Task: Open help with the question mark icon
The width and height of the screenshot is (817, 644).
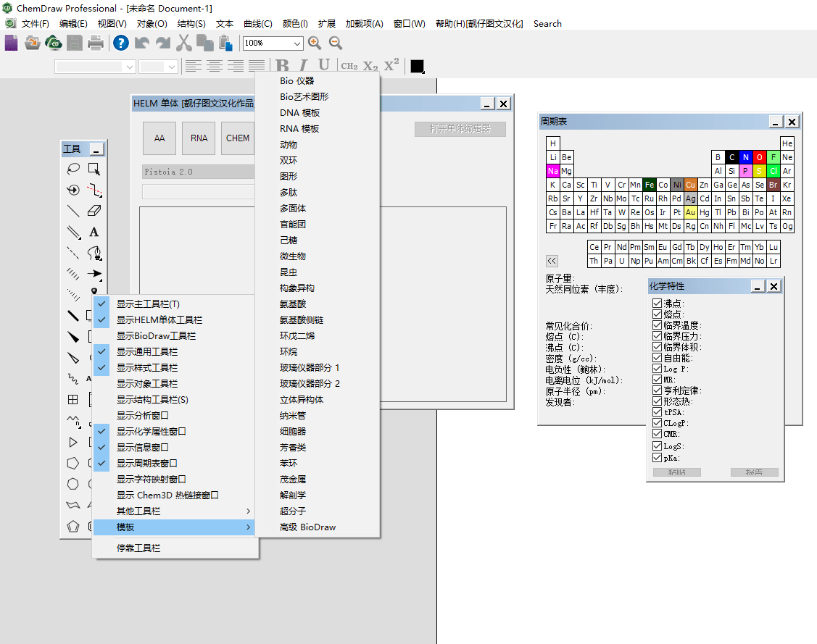Action: tap(121, 43)
